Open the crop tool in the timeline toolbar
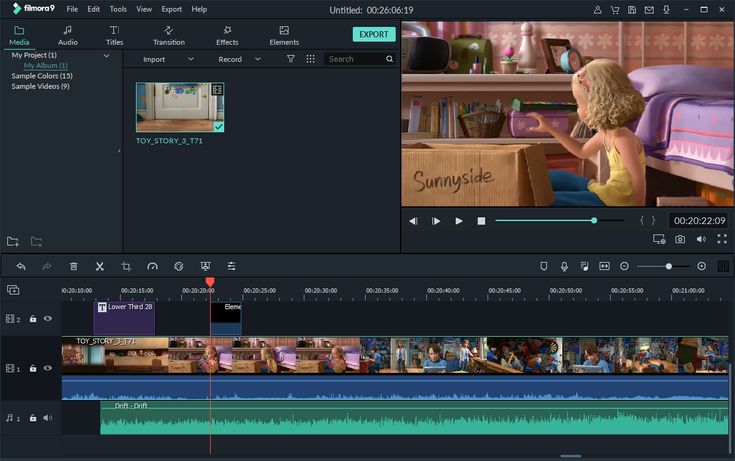The image size is (735, 461). click(126, 266)
